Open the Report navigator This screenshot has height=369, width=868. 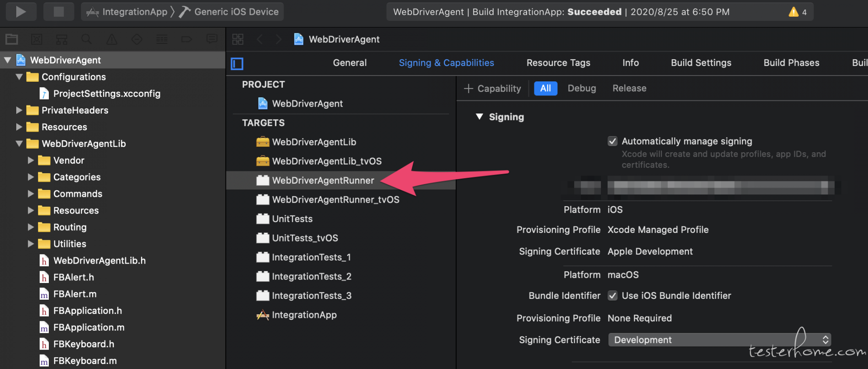[212, 39]
